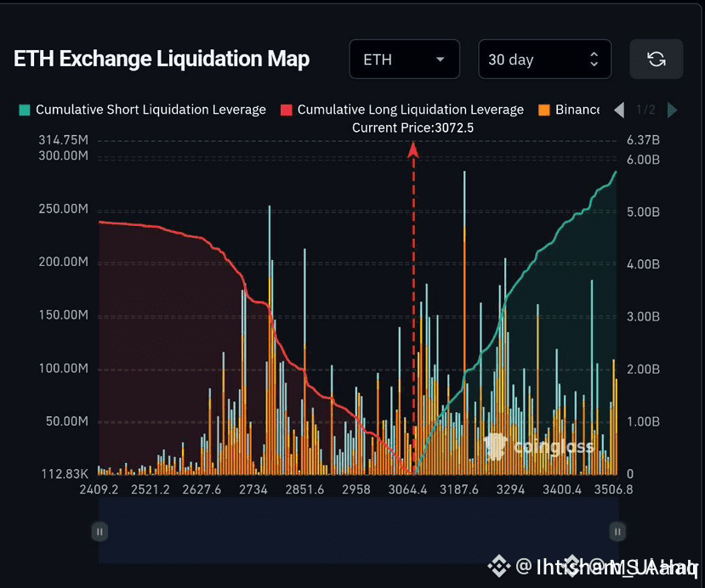Click the orange Binance legend swatch

click(x=544, y=110)
